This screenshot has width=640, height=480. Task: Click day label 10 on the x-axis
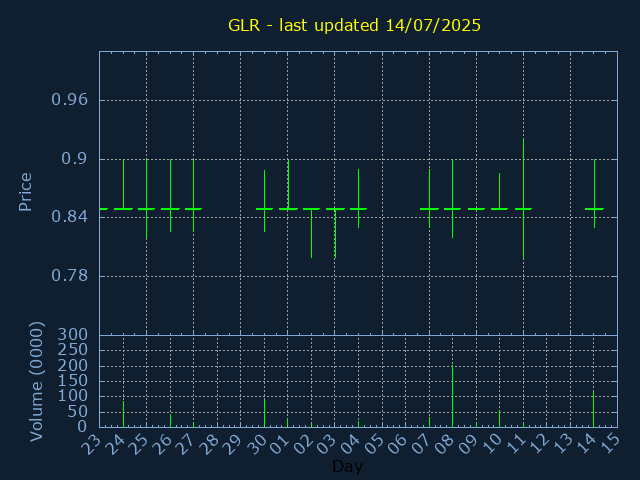point(491,444)
